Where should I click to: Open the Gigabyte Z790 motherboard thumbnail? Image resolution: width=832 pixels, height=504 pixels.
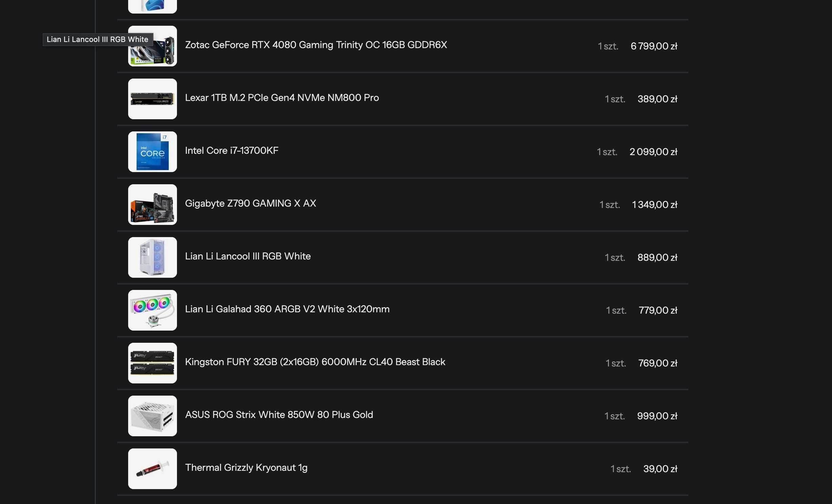point(152,205)
